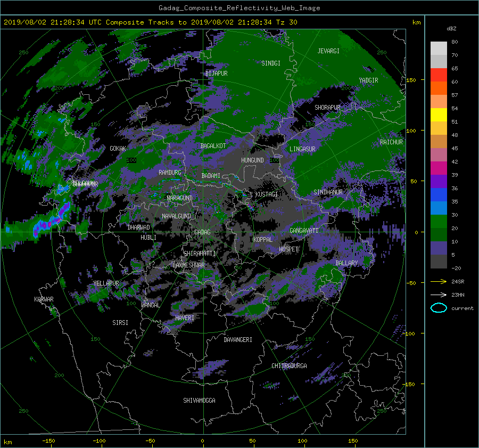Click the BADAMI city label
The image size is (479, 448).
coord(211,176)
